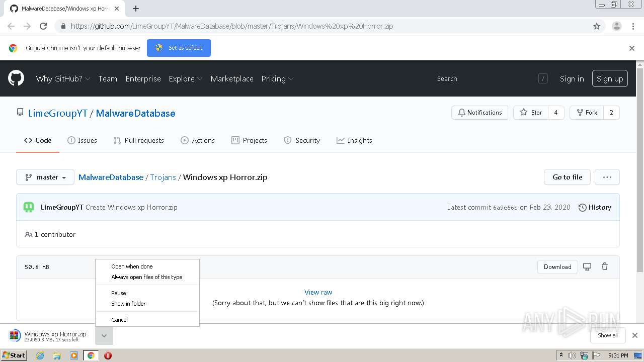Image resolution: width=644 pixels, height=362 pixels.
Task: Click the View raw link
Action: pyautogui.click(x=318, y=292)
